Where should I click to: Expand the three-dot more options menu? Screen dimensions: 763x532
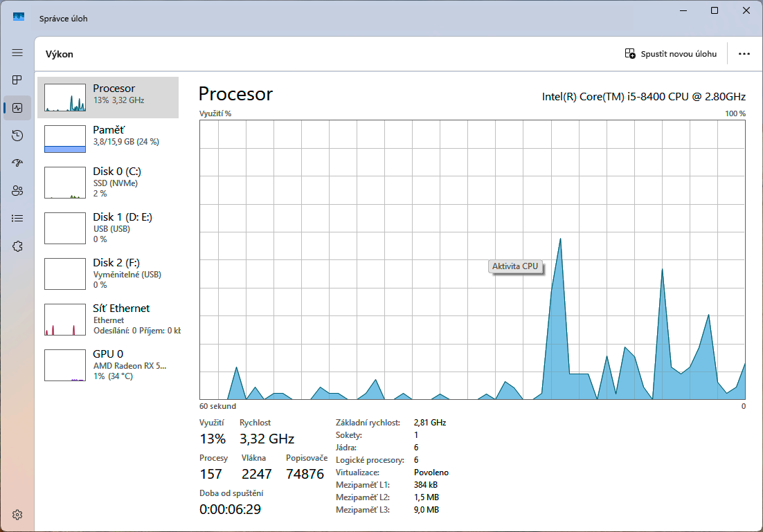(x=744, y=54)
